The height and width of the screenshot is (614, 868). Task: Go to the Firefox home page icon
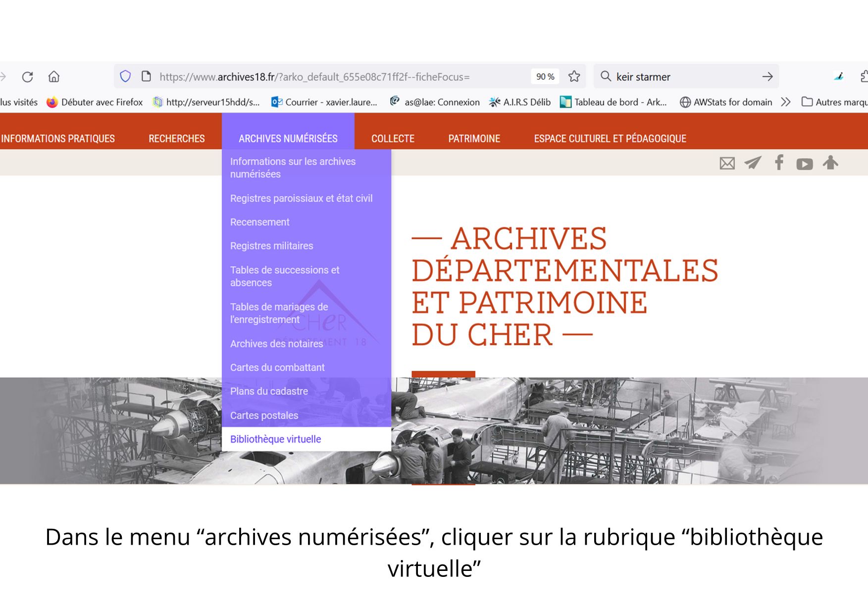[54, 77]
